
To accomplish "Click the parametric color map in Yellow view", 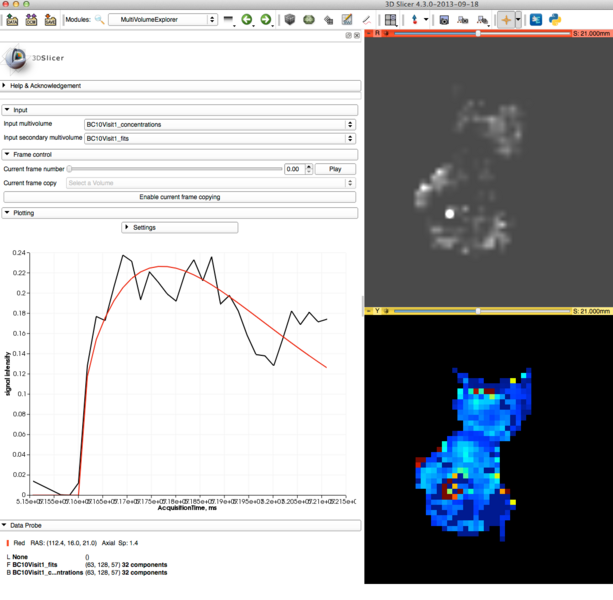I will [x=473, y=453].
